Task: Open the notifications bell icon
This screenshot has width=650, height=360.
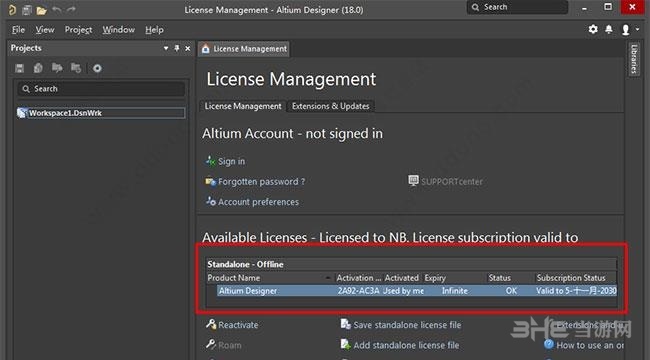Action: 609,29
